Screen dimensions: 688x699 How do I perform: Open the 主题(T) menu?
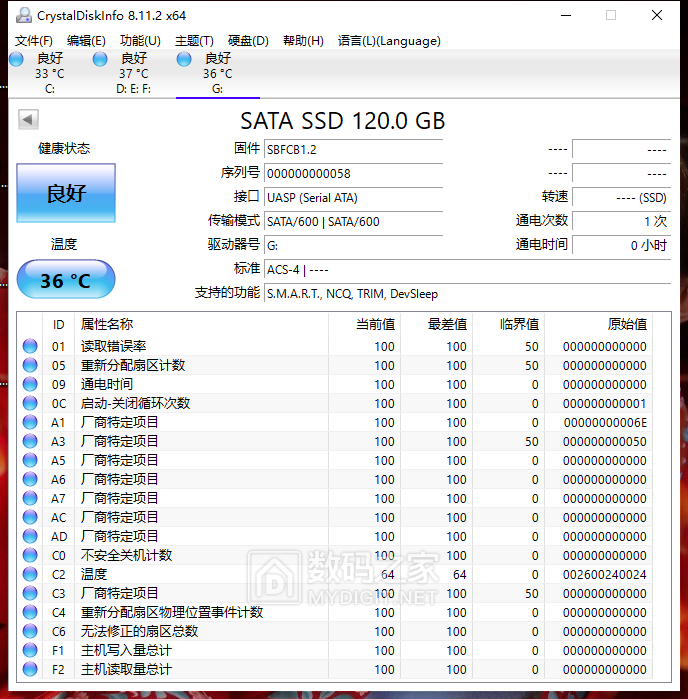194,41
